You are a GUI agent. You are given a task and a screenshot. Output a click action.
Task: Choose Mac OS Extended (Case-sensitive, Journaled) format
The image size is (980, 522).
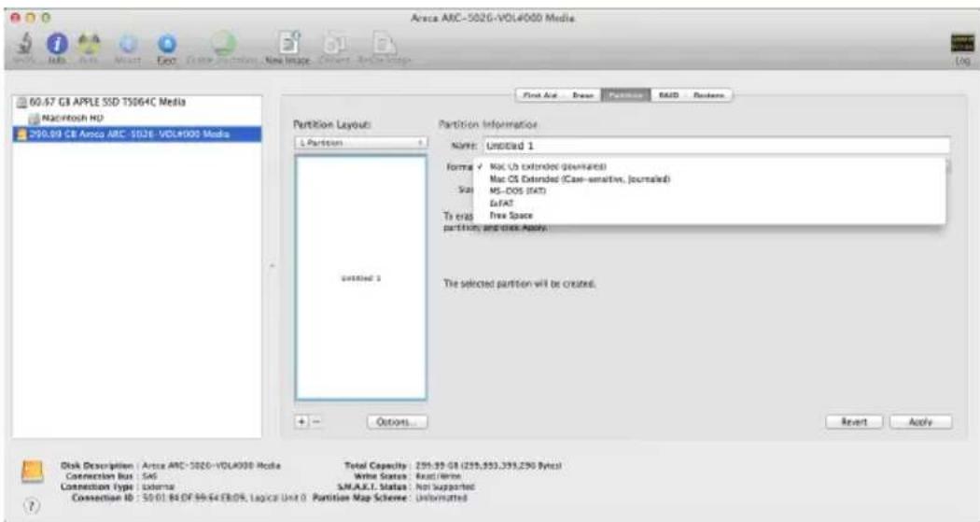tap(709, 178)
